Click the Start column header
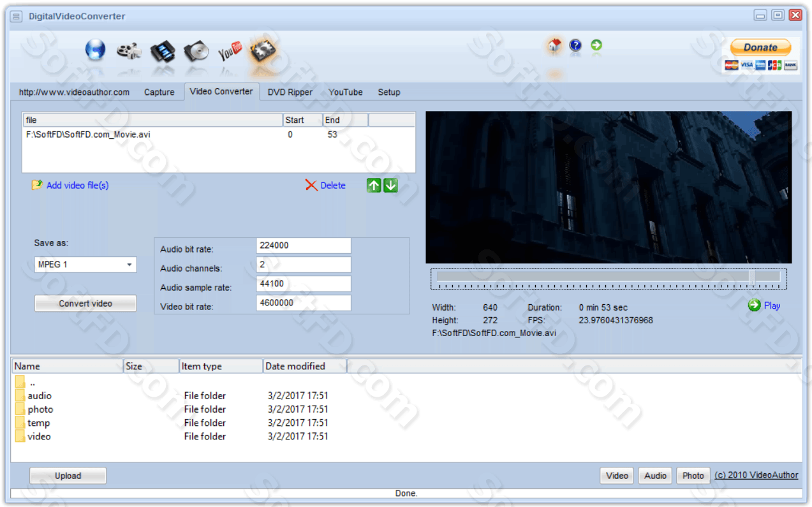 303,120
